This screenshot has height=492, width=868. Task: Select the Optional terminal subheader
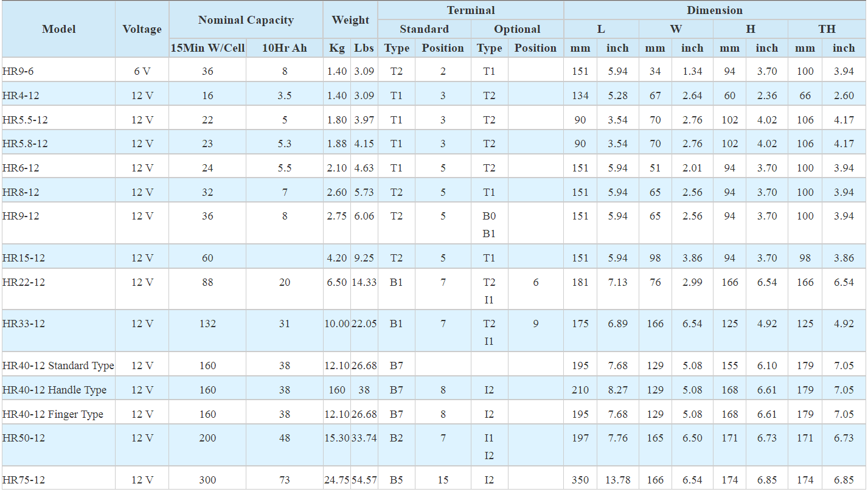pyautogui.click(x=517, y=29)
